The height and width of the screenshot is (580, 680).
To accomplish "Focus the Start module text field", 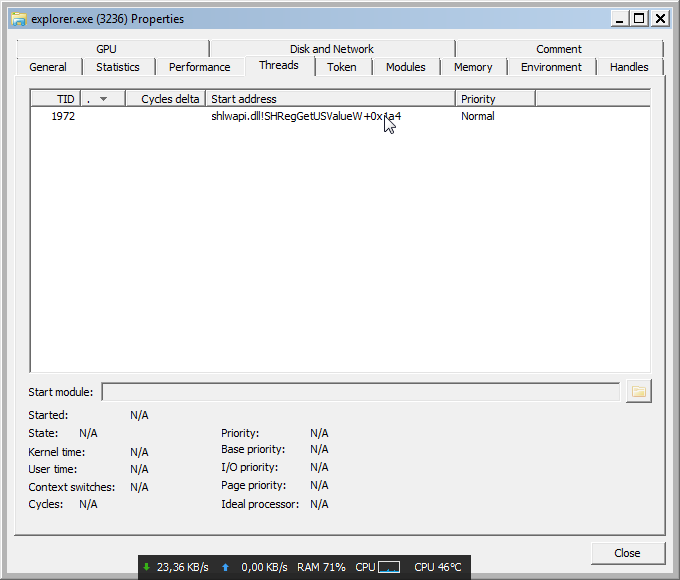I will [x=361, y=392].
